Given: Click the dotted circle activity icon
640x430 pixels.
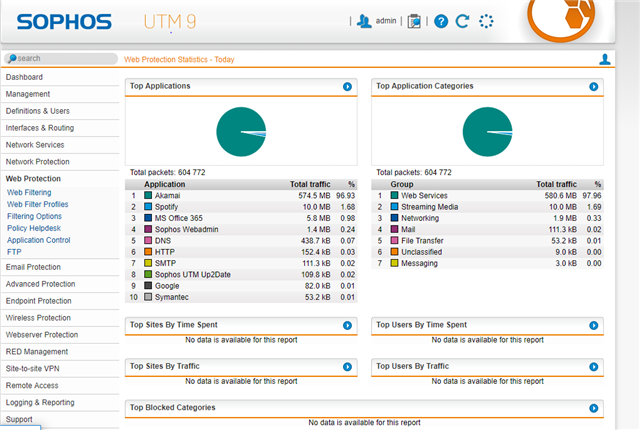Looking at the screenshot, I should point(486,21).
